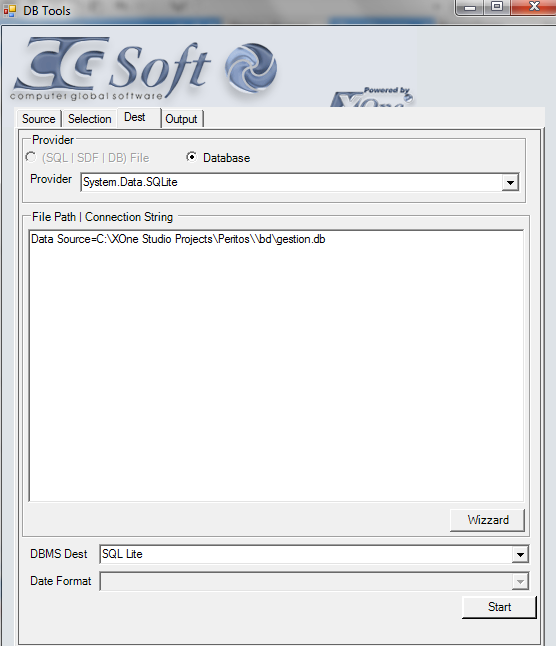The width and height of the screenshot is (556, 646).
Task: Expand the Date Format dropdown
Action: tap(520, 581)
